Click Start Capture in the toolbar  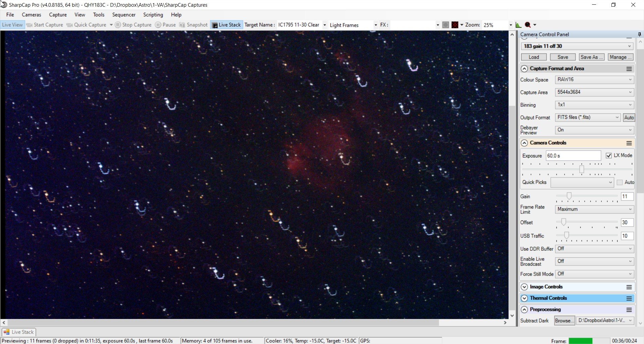pyautogui.click(x=45, y=25)
